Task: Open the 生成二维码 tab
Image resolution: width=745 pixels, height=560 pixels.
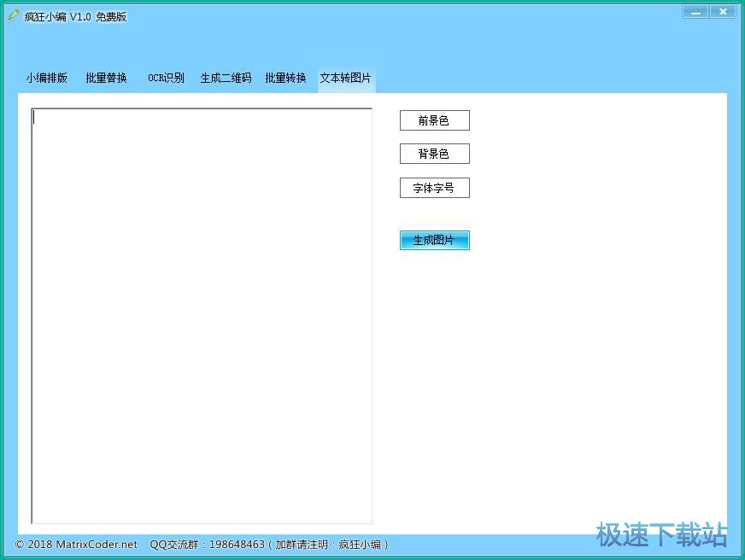Action: [225, 77]
